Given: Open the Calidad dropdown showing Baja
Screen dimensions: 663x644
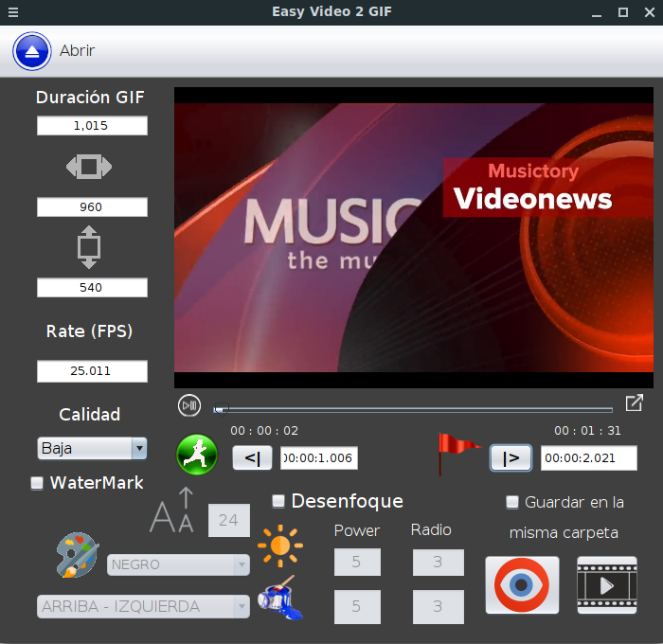Looking at the screenshot, I should [x=92, y=448].
